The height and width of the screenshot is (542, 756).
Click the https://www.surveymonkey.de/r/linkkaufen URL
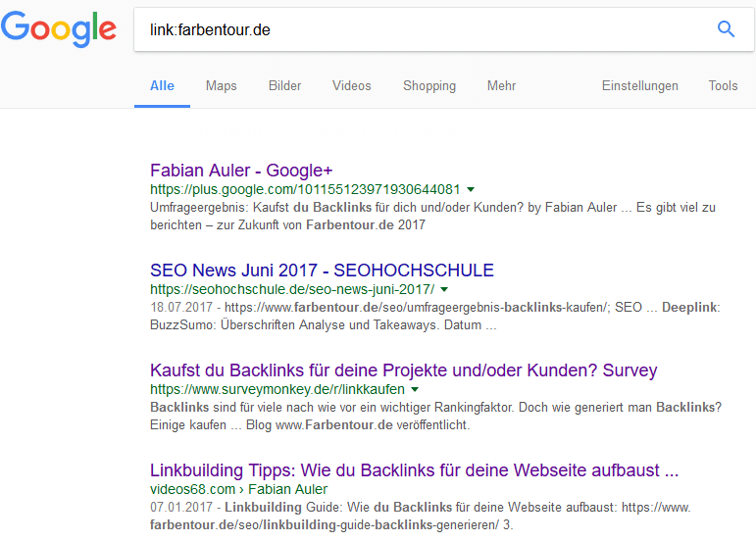tap(277, 389)
